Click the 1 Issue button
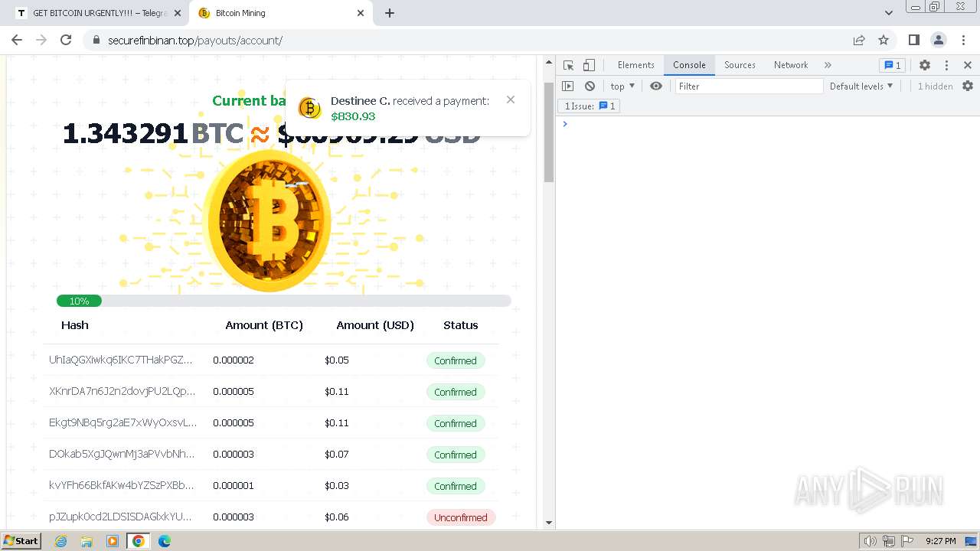The width and height of the screenshot is (980, 551). 590,106
